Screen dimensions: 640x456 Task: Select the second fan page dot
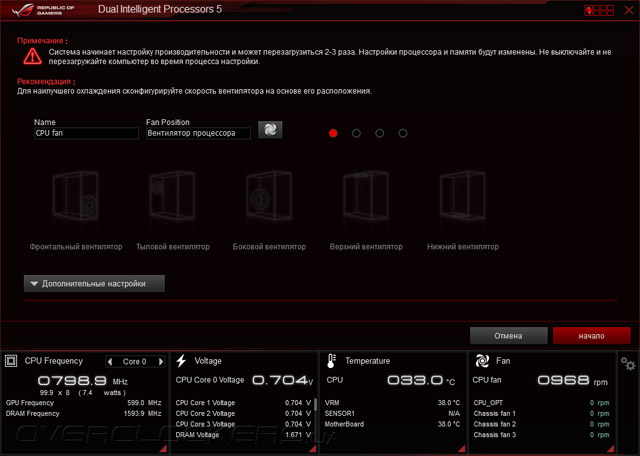click(356, 133)
